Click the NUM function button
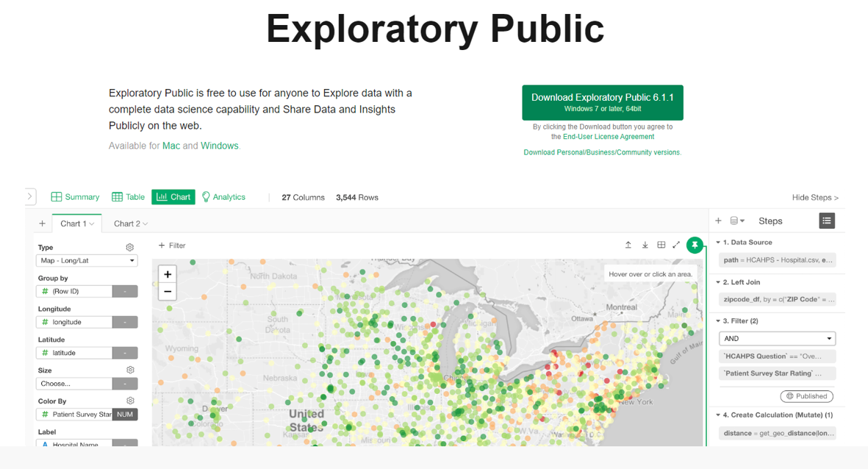Viewport: 868px width, 469px height. pos(125,414)
